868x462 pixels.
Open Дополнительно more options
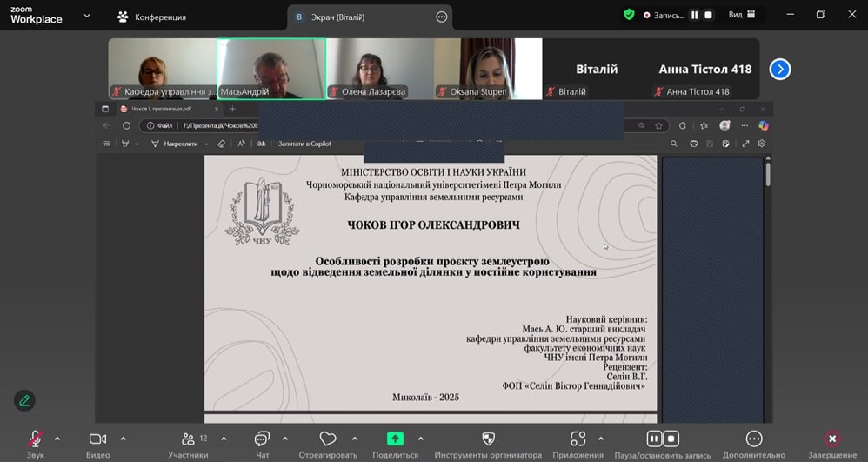754,445
